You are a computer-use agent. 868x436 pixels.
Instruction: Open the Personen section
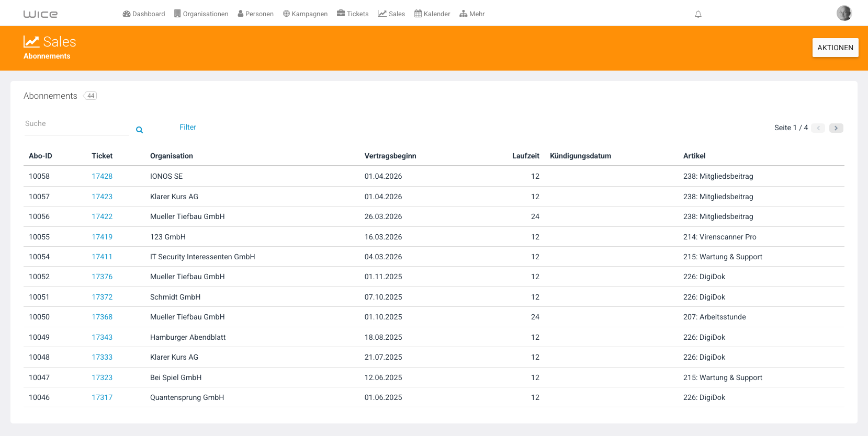coord(256,14)
